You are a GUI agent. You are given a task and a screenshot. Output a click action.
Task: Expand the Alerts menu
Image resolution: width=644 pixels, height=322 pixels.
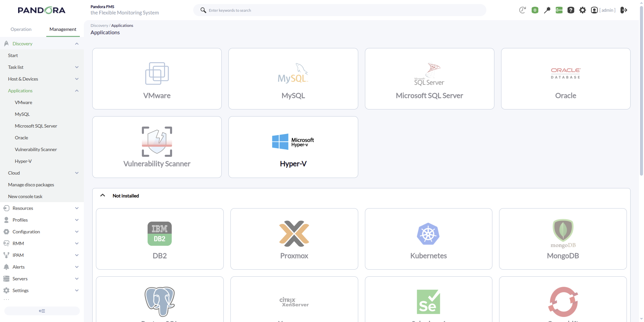click(x=77, y=267)
